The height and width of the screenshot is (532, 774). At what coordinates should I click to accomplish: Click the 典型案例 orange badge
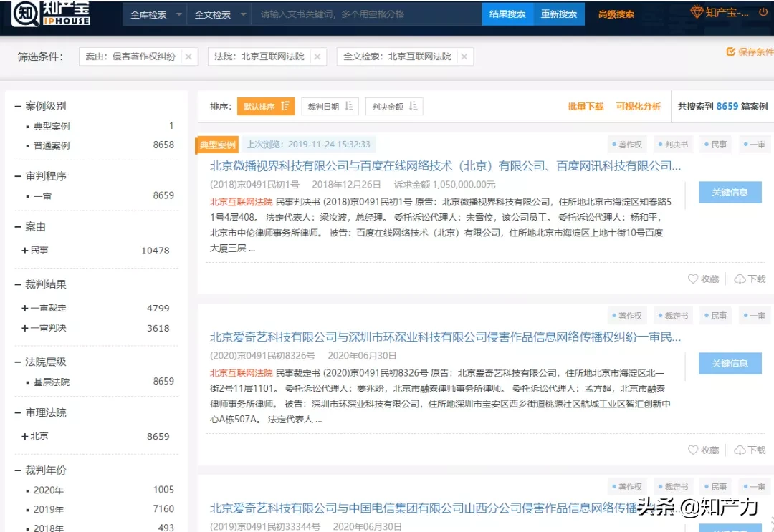(x=217, y=145)
